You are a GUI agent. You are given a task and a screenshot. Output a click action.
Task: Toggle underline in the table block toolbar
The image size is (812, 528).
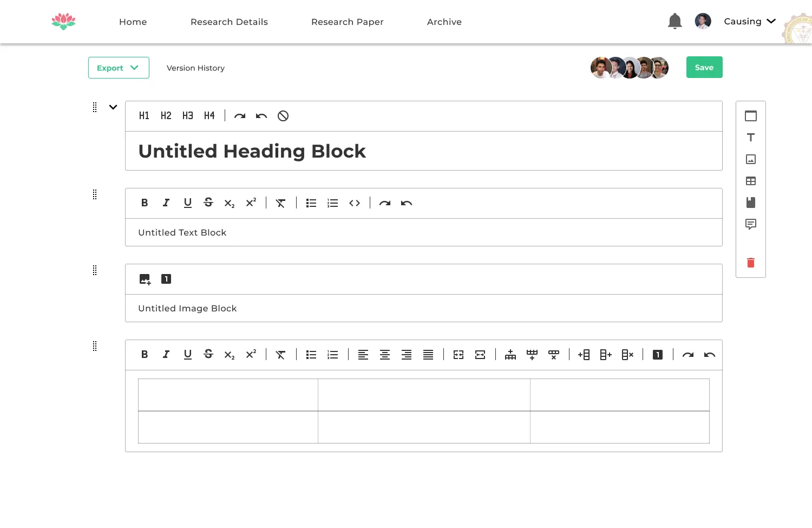[x=188, y=355]
